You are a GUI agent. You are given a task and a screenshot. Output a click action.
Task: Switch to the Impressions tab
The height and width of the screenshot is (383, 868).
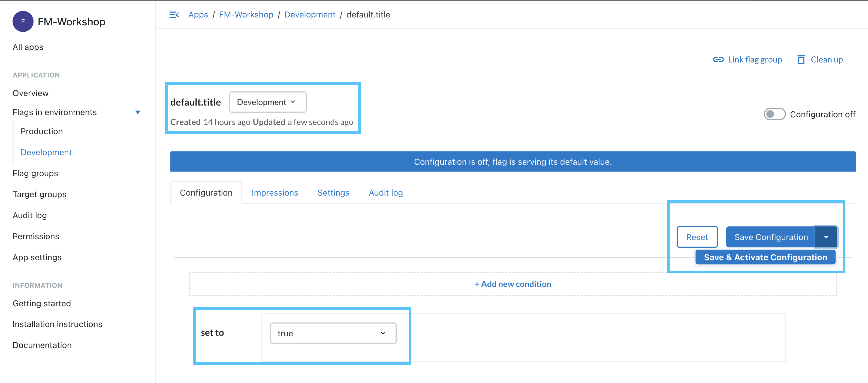[275, 193]
